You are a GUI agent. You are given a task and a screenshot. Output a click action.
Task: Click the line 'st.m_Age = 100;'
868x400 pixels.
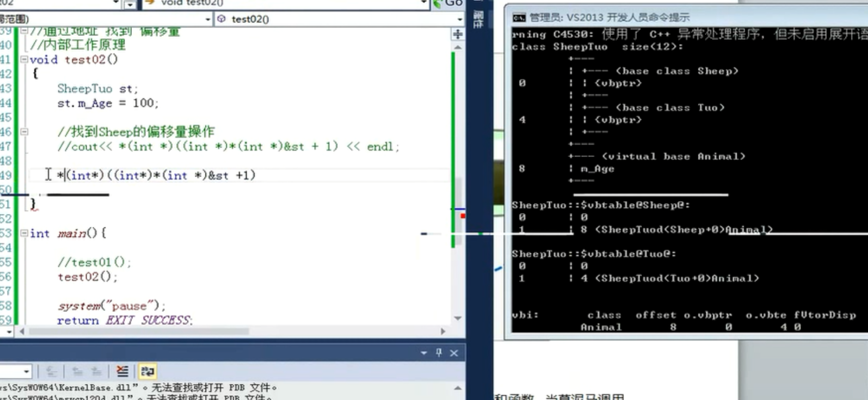tap(108, 103)
